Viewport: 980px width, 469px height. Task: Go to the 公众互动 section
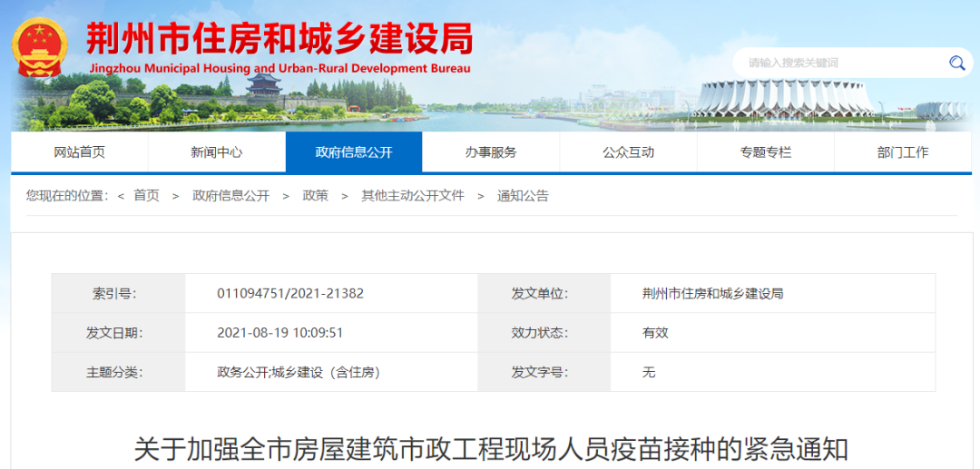628,152
